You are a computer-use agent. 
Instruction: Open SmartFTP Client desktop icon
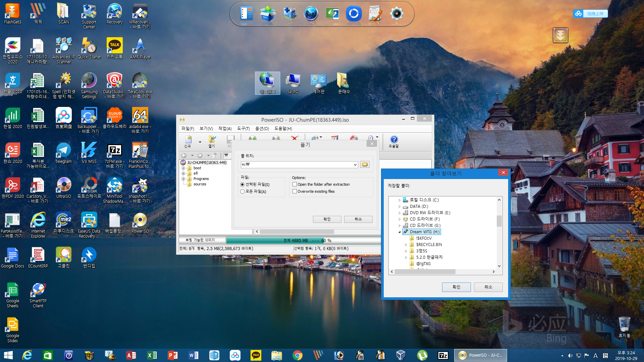pos(38,295)
